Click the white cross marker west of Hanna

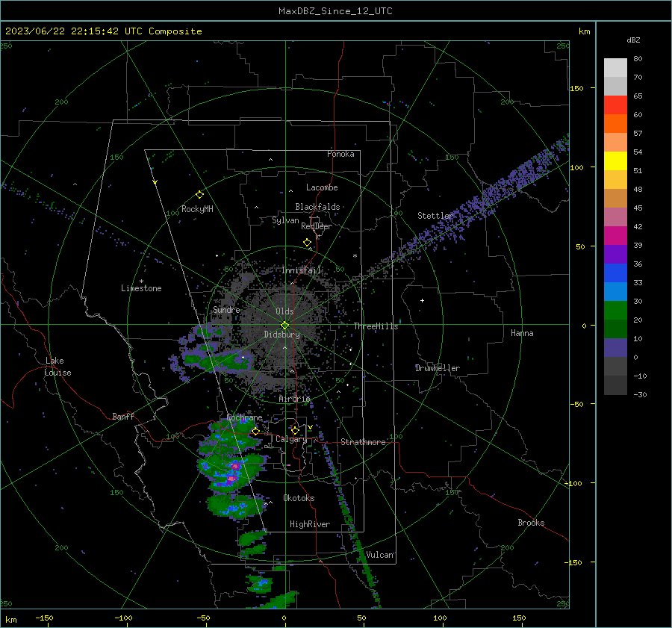(x=422, y=300)
